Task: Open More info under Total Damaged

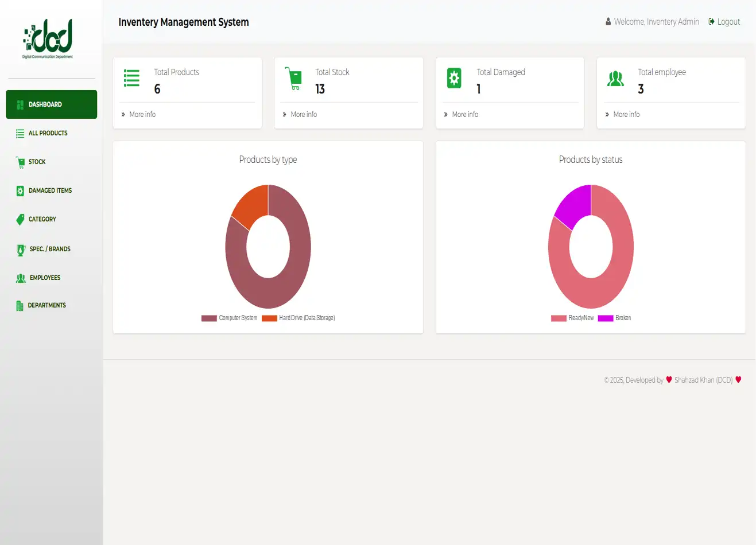Action: 465,115
